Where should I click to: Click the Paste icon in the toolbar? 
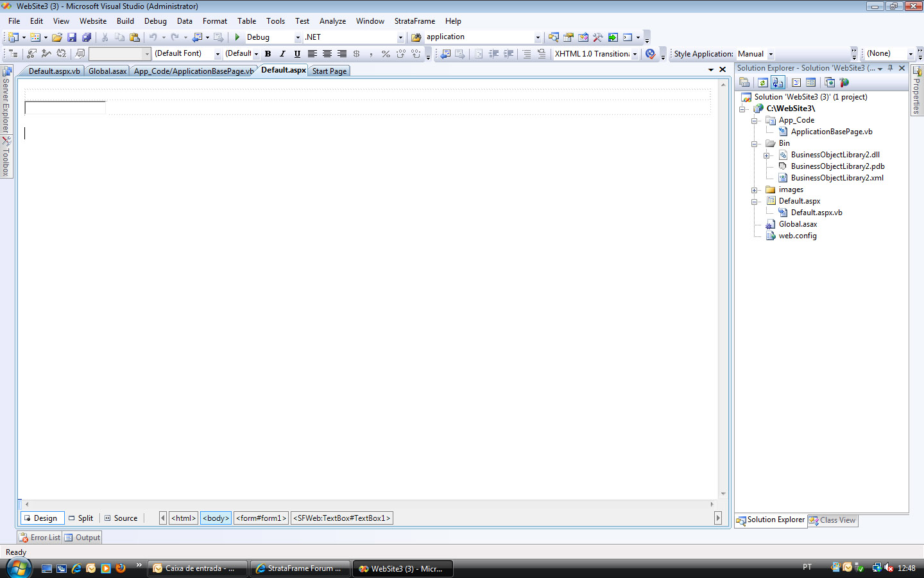(135, 37)
